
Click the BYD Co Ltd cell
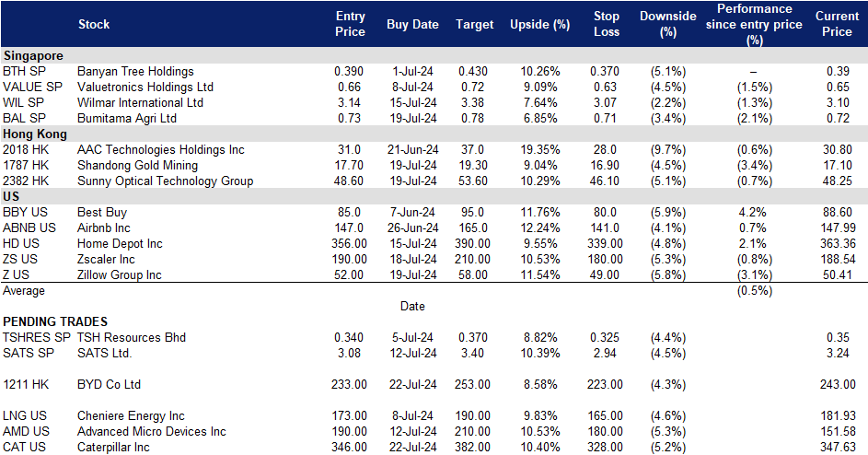109,384
